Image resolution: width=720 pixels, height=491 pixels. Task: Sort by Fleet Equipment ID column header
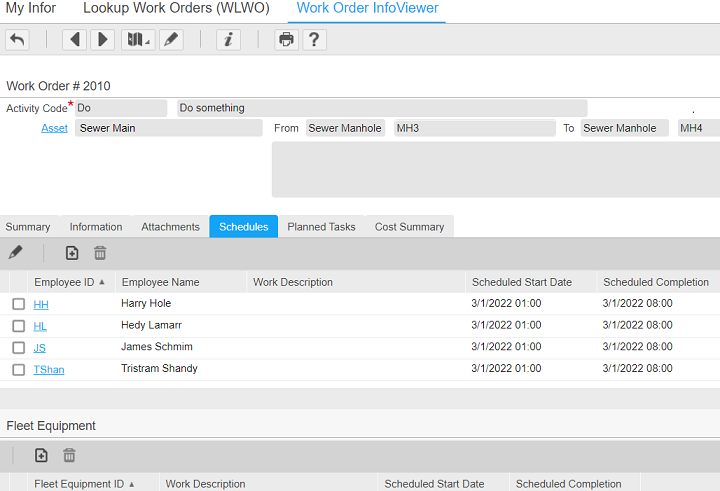tap(79, 484)
